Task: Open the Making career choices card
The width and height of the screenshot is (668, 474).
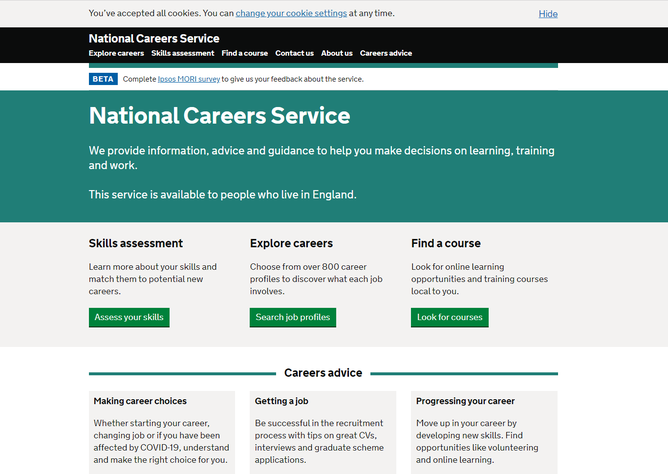Action: pyautogui.click(x=140, y=401)
